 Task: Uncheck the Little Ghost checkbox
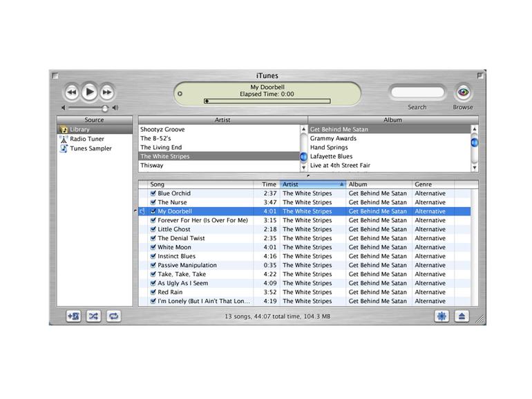[x=153, y=229]
